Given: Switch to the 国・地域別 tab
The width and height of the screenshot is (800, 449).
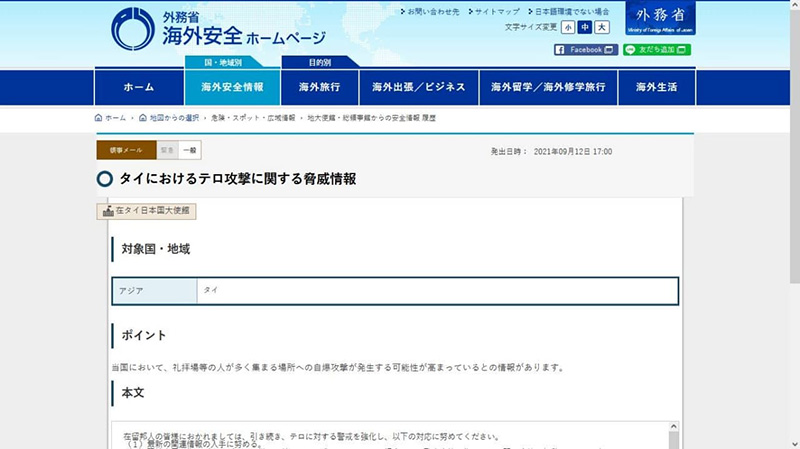Looking at the screenshot, I should 223,62.
